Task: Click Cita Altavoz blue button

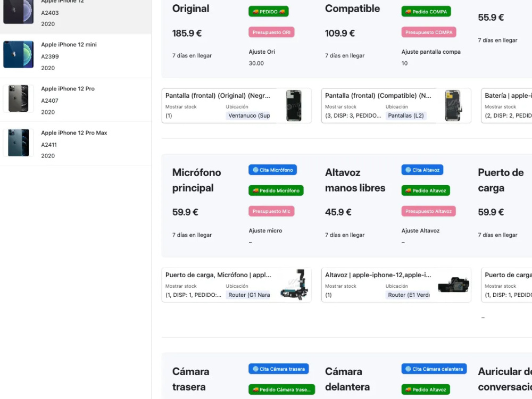Action: [x=422, y=170]
